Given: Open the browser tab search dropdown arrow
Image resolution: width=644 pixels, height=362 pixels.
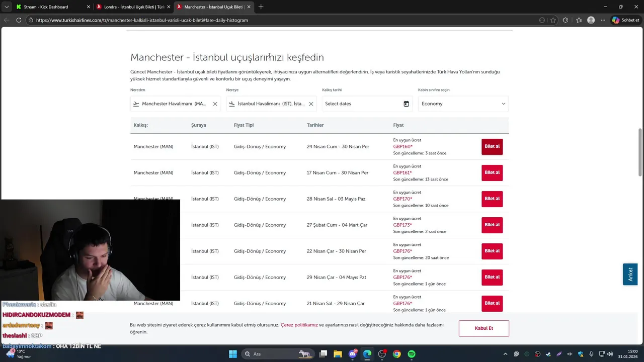Looking at the screenshot, I should click(x=6, y=7).
